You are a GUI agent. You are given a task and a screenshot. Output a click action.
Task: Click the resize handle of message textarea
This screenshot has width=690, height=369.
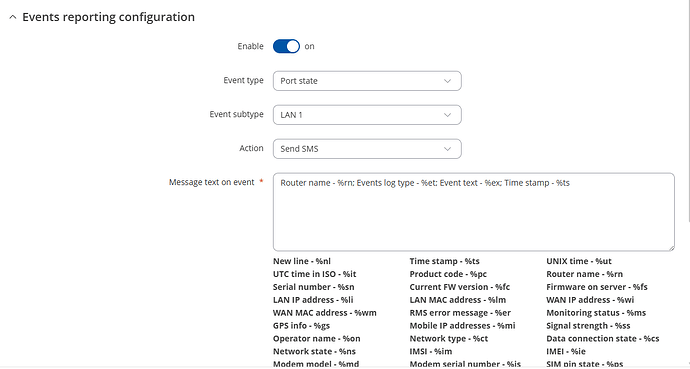[671, 248]
